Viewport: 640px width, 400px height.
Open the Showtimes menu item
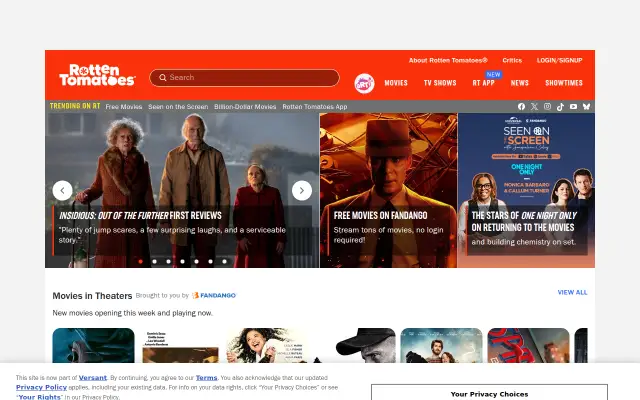564,83
